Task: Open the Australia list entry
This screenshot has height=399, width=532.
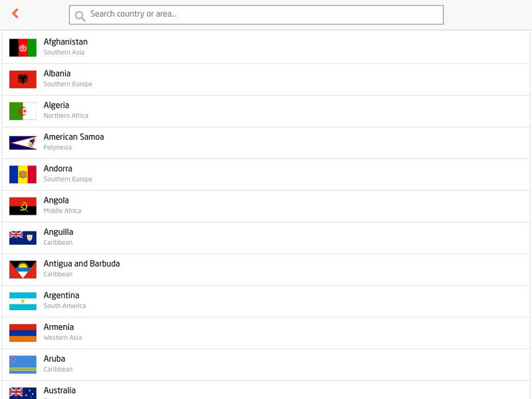Action: (x=60, y=390)
